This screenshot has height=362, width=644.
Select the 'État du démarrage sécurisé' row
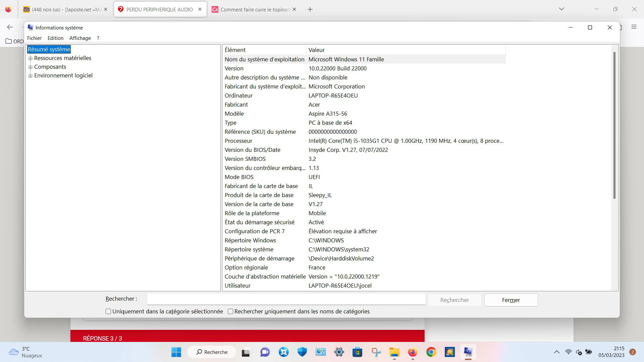[x=365, y=222]
